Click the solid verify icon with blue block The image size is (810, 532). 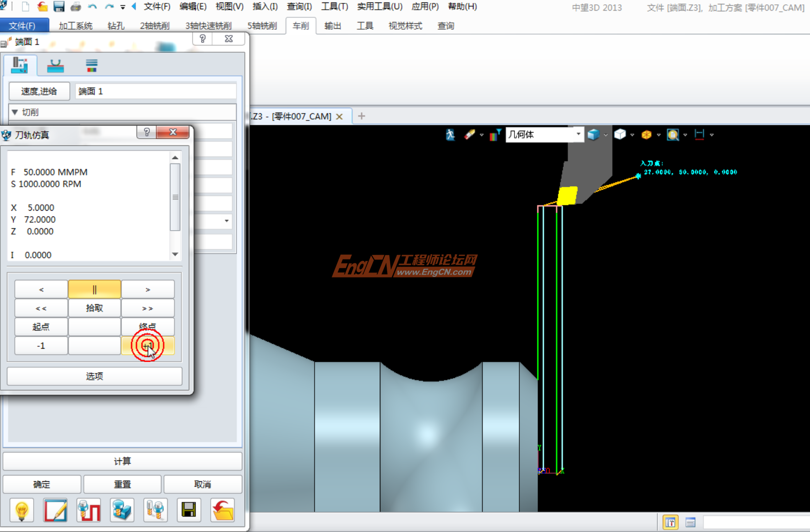coord(122,510)
